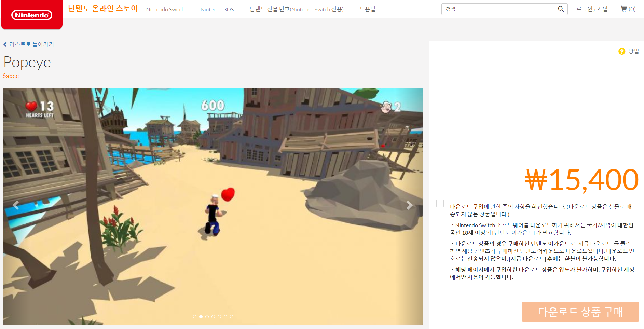Open the Nintendo 3DS menu
Image resolution: width=644 pixels, height=329 pixels.
[217, 9]
